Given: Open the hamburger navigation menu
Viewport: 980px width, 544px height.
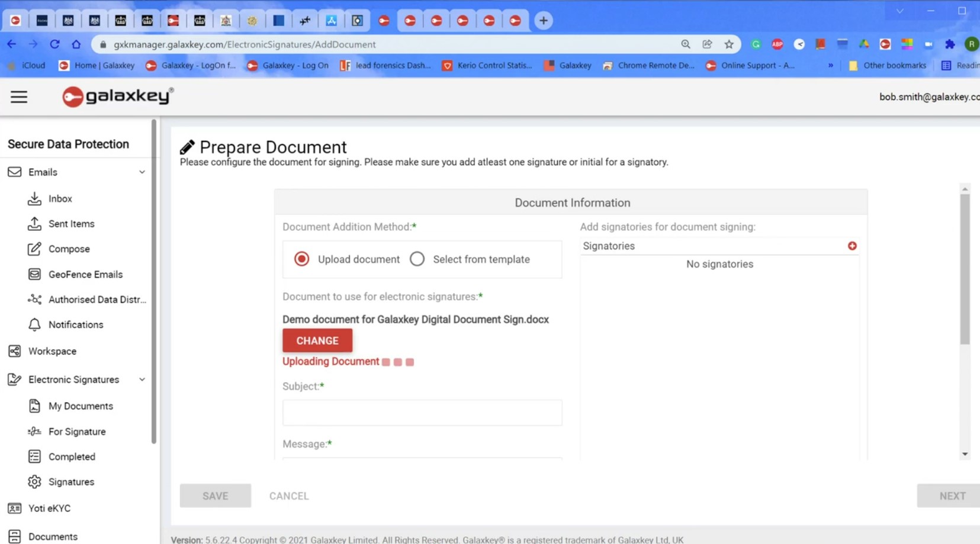Looking at the screenshot, I should click(x=19, y=96).
